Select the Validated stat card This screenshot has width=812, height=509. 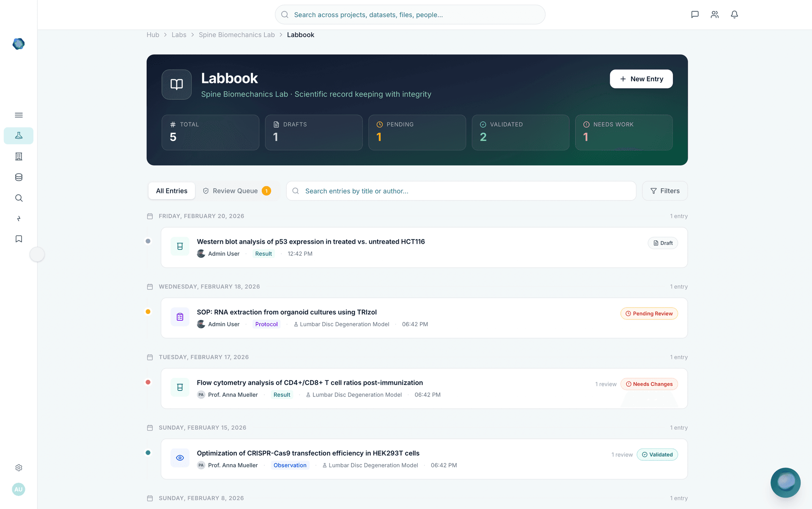point(521,132)
